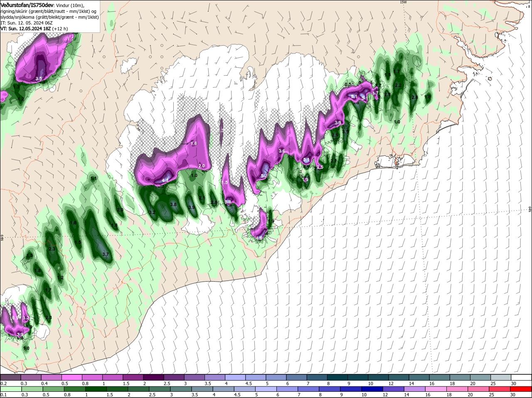Image resolution: width=532 pixels, height=398 pixels.
Task: Pick the red rain scale swatch above 30
Action: coord(521,389)
